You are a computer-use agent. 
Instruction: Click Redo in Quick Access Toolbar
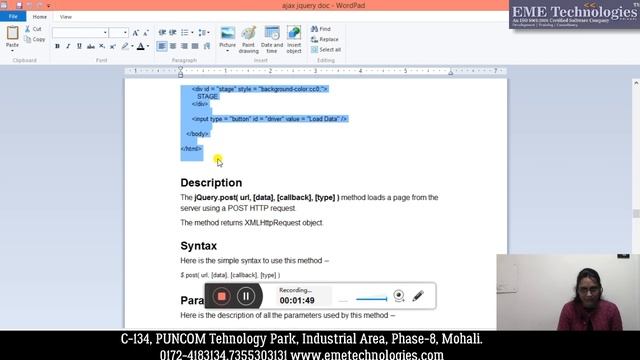tap(40, 5)
